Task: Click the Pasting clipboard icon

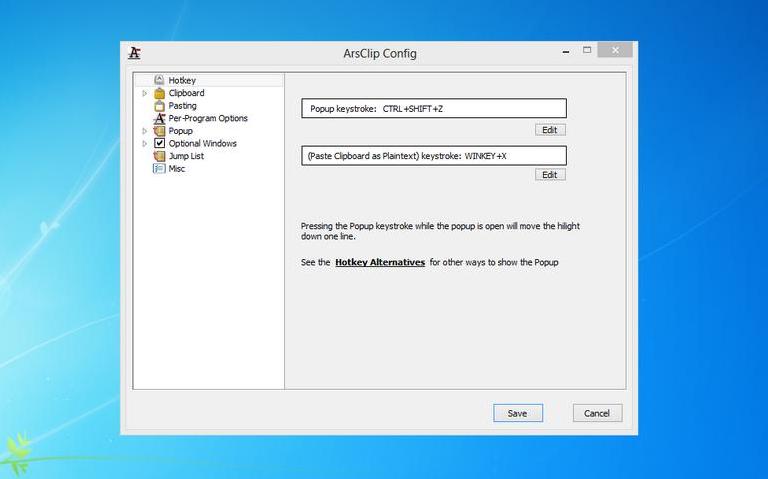Action: pos(159,105)
